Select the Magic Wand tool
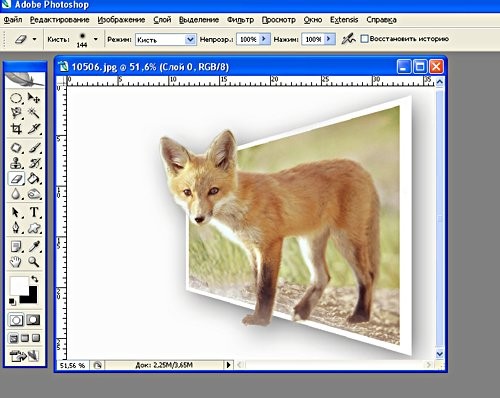 click(34, 113)
